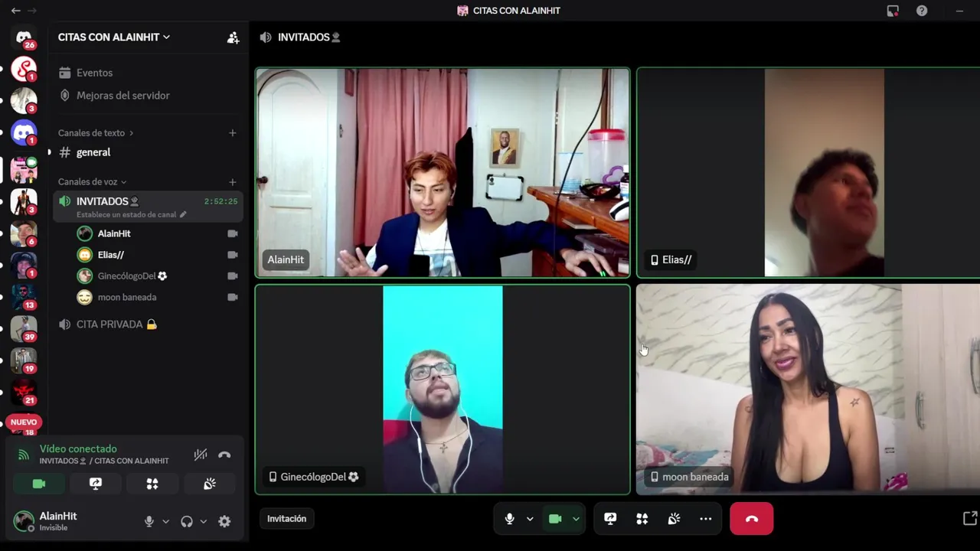Start an activity from call bar
This screenshot has height=551, width=980.
coord(642,519)
